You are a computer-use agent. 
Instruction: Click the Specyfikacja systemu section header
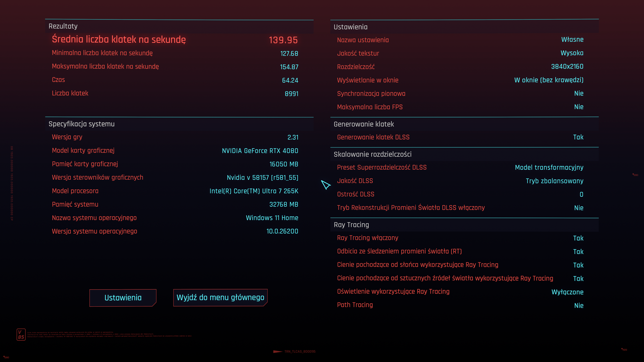pos(82,124)
